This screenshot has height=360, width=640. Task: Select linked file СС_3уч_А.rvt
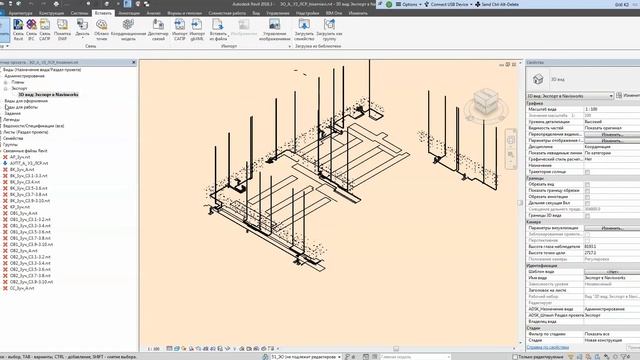coord(22,288)
